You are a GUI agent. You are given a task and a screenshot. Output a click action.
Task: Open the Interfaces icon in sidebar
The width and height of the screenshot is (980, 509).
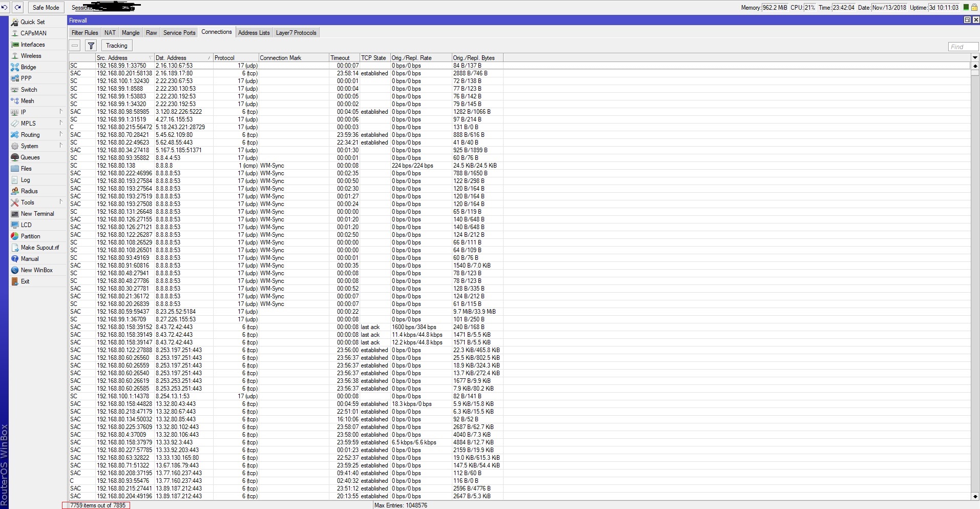coord(15,45)
